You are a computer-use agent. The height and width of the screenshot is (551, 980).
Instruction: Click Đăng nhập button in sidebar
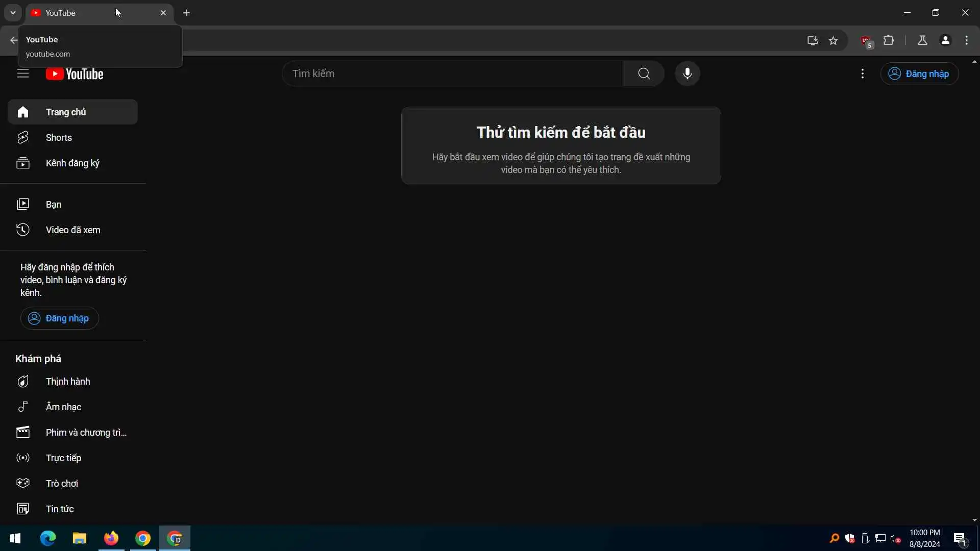(59, 318)
